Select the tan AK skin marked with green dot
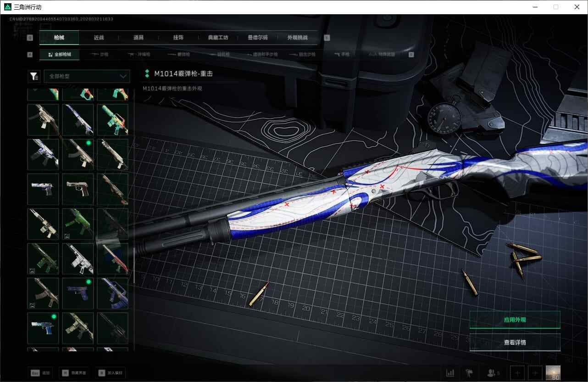588x382 pixels. click(78, 154)
